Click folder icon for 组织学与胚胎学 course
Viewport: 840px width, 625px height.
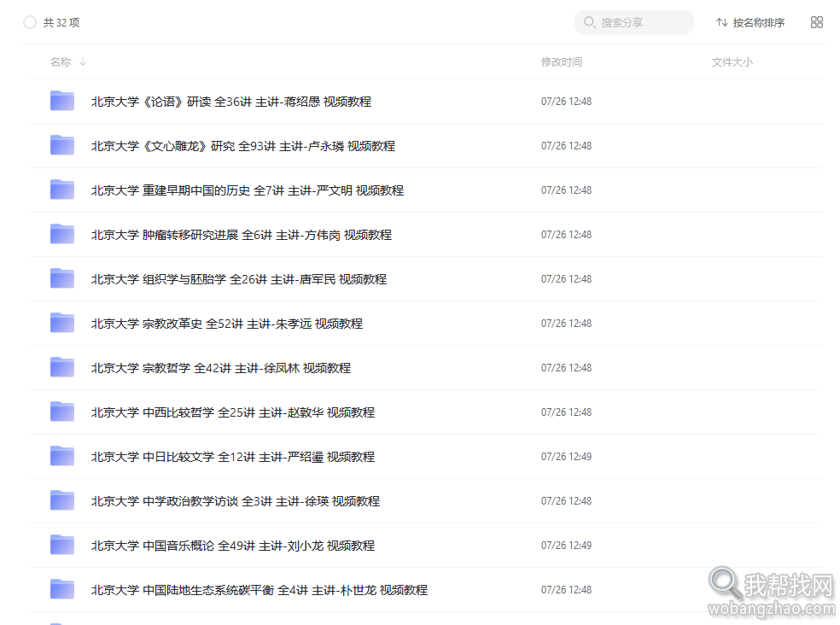coord(62,278)
